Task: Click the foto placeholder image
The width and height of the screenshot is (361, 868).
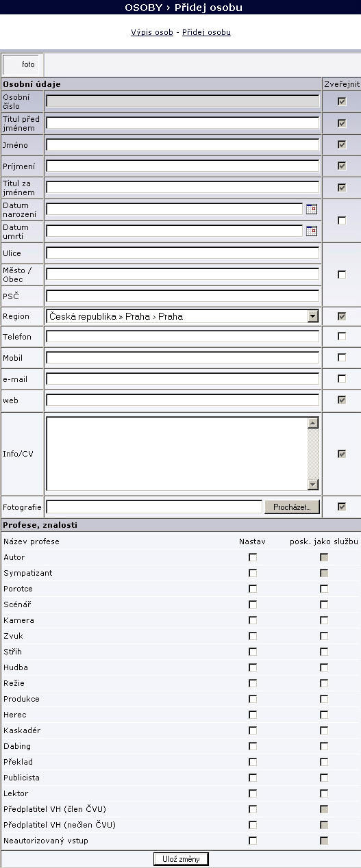Action: 23,64
